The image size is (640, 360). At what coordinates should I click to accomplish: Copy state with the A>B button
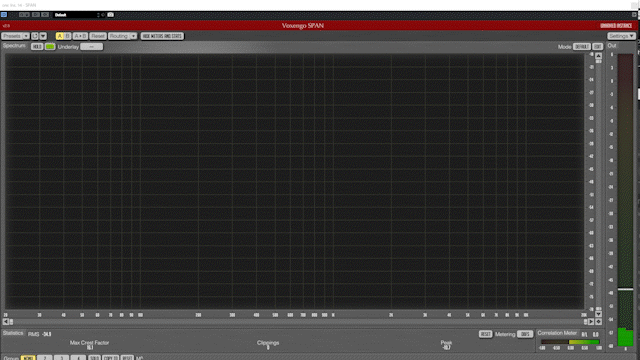click(x=80, y=36)
